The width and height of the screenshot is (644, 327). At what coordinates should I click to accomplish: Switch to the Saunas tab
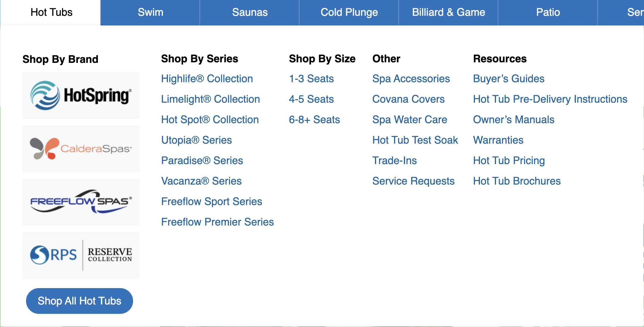pos(250,12)
